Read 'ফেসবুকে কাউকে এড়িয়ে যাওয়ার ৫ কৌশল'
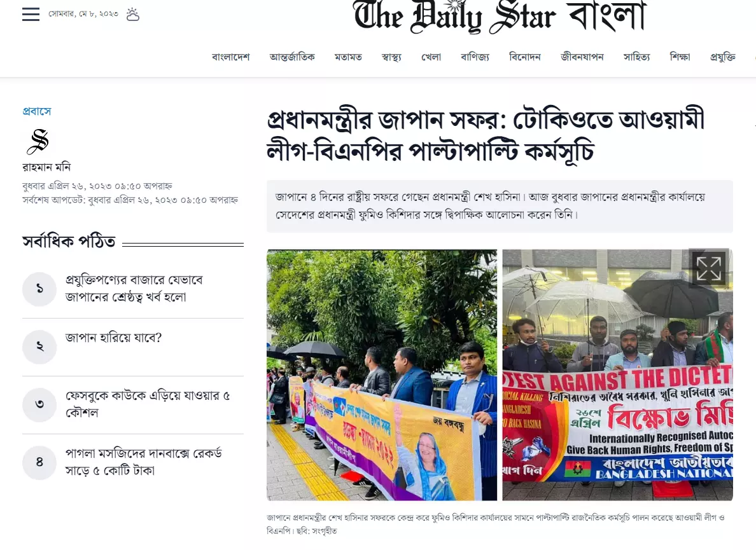The height and width of the screenshot is (550, 756). point(148,404)
